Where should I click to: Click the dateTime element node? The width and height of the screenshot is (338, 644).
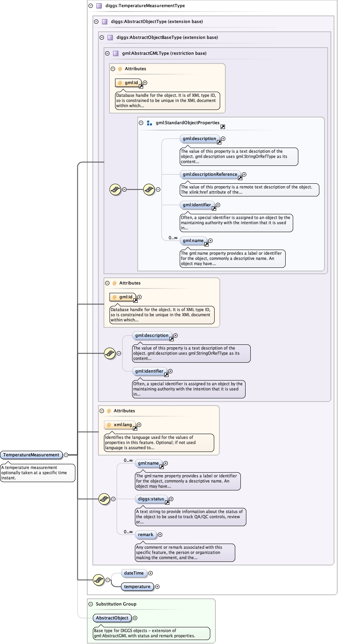click(x=134, y=573)
